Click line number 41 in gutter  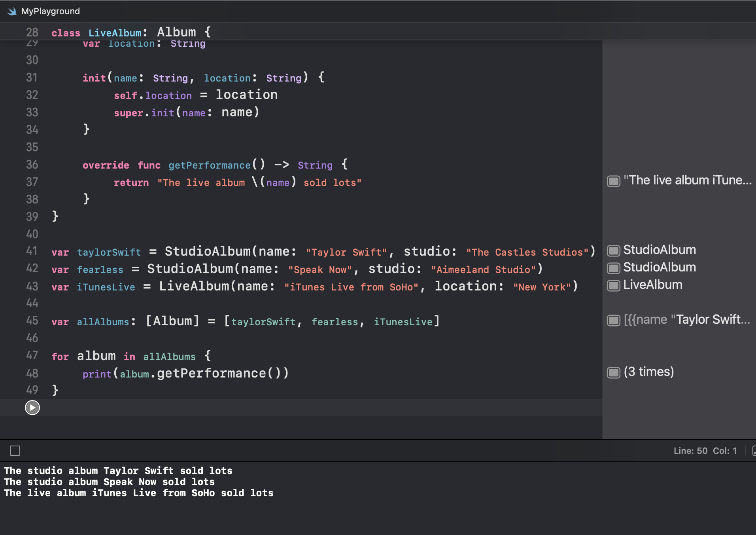coord(32,251)
